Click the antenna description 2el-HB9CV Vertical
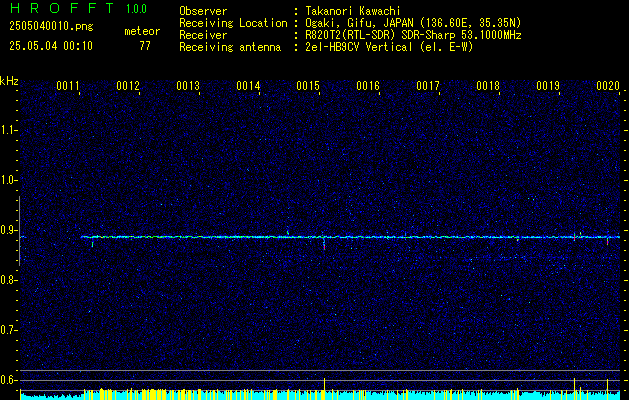This screenshot has height=400, width=629. click(359, 47)
